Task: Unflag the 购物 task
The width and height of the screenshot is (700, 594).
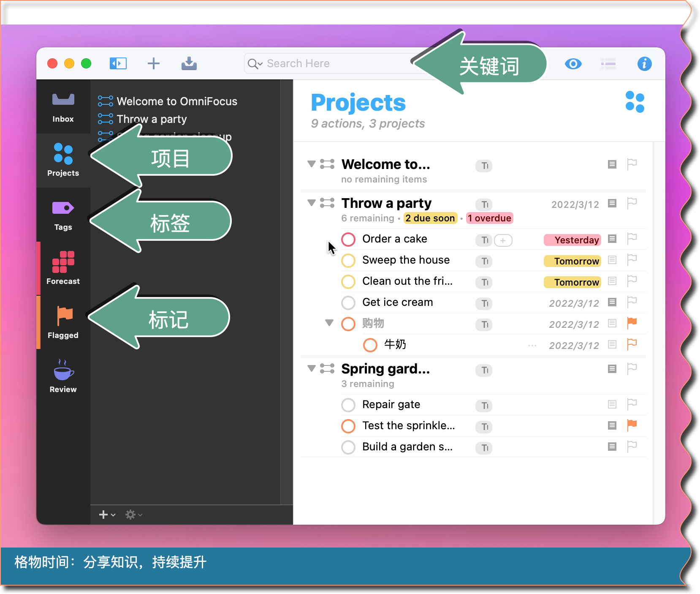Action: [632, 323]
